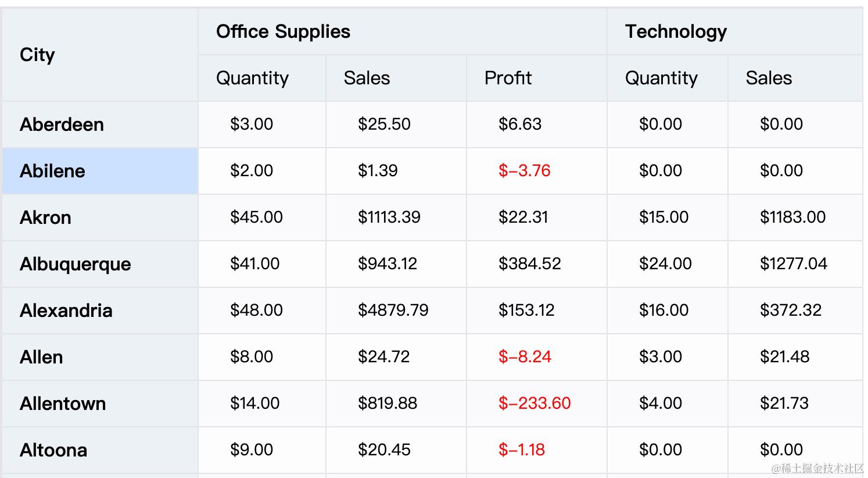868x478 pixels.
Task: Select the $4879.79 sales cell
Action: [393, 310]
